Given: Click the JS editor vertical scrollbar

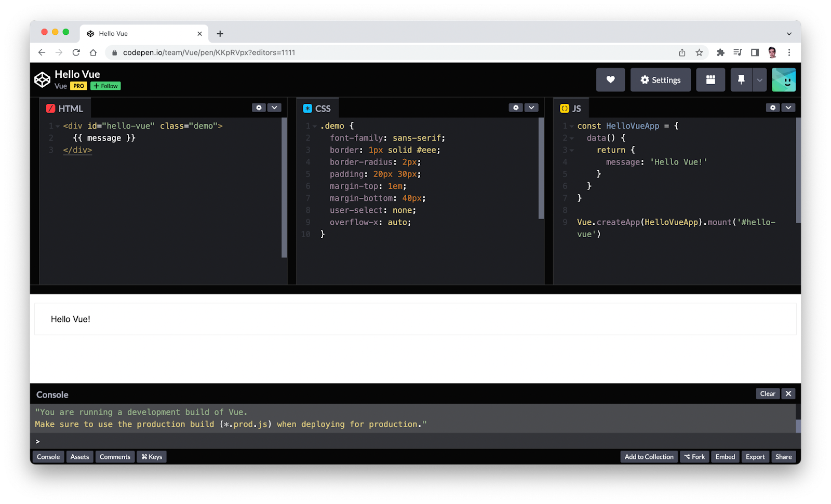Looking at the screenshot, I should [x=798, y=171].
